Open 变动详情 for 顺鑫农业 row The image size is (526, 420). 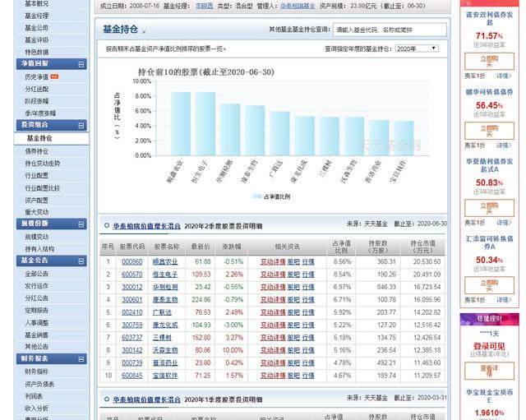[273, 261]
